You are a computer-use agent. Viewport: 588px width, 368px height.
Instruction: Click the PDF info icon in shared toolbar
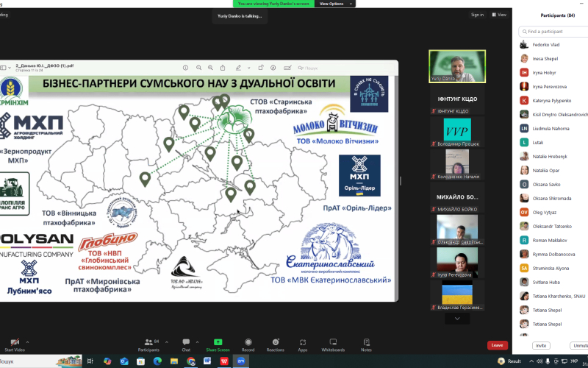185,68
